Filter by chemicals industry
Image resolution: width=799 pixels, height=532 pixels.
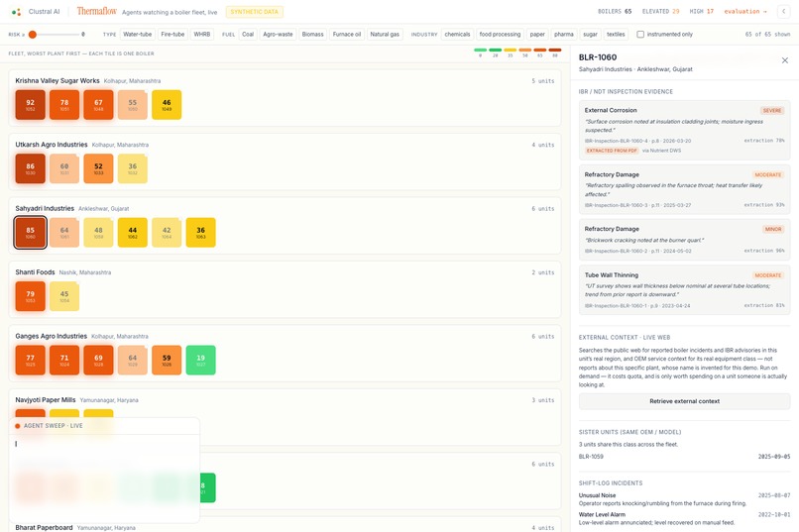click(x=457, y=34)
